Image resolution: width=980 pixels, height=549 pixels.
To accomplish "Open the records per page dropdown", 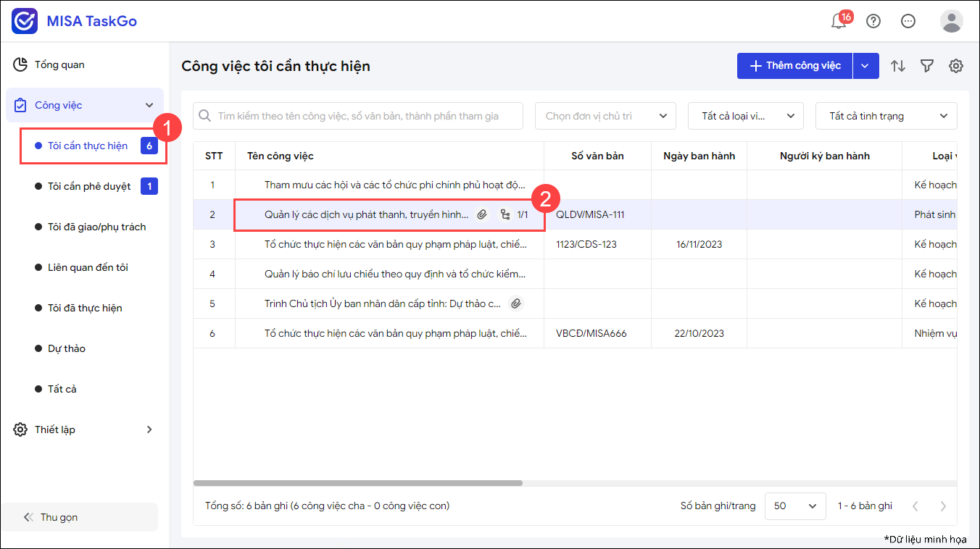I will click(x=795, y=506).
